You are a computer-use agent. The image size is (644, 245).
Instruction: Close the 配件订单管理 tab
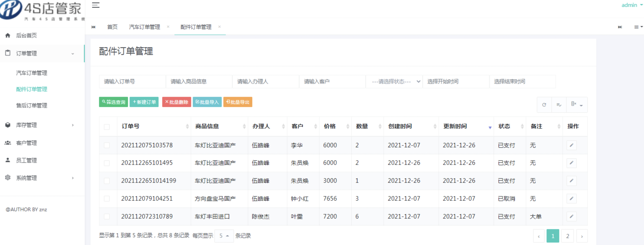tap(219, 27)
